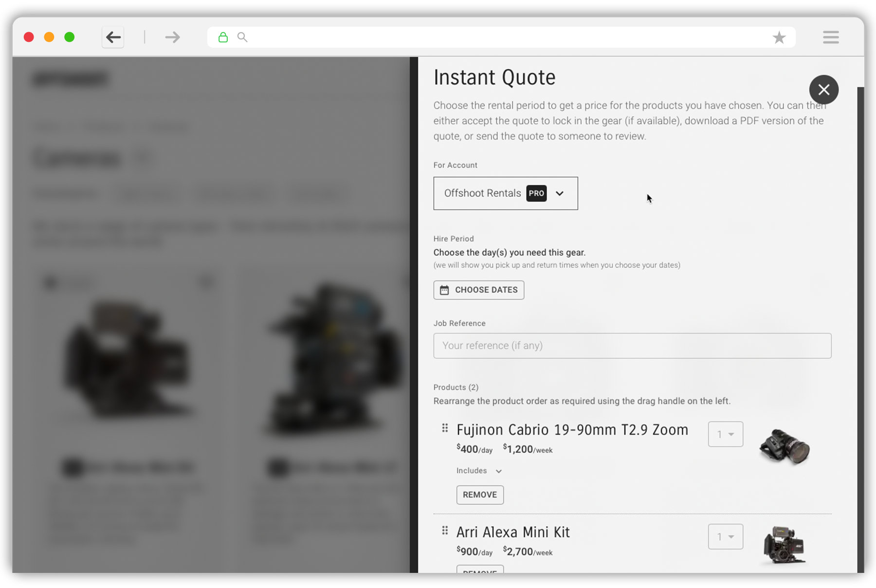Viewport: 876px width, 588px height.
Task: Remove the Fujinon Cabrio 19-90mm Zoom
Action: (x=480, y=495)
